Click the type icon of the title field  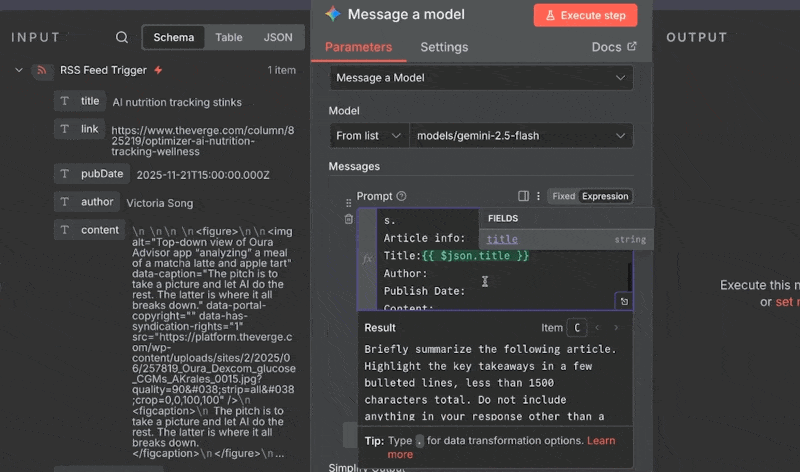pos(65,101)
